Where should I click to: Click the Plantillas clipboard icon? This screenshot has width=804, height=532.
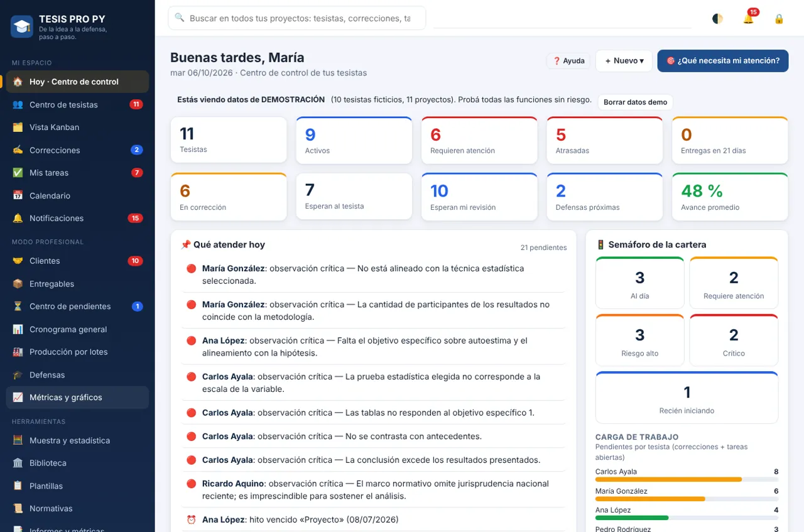click(18, 486)
